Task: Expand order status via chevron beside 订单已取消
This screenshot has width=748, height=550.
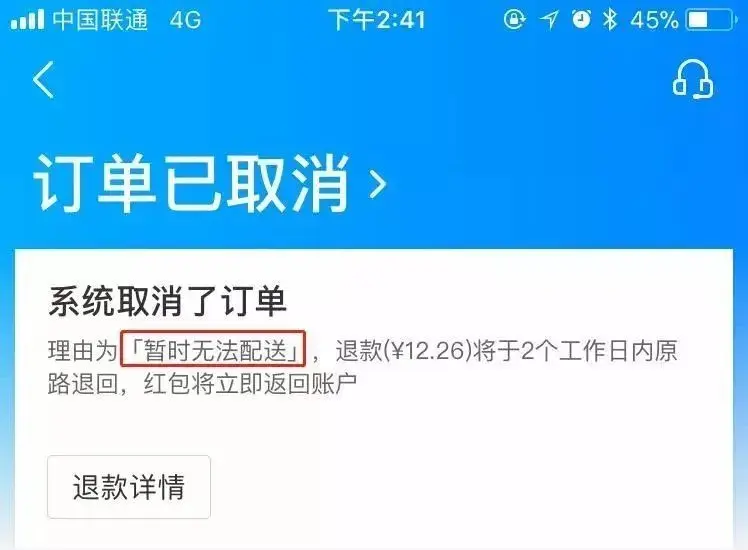Action: point(378,185)
